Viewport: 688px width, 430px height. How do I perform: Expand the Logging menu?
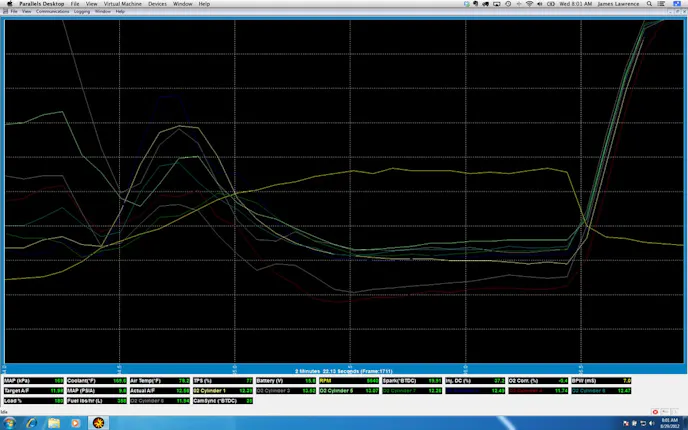81,12
